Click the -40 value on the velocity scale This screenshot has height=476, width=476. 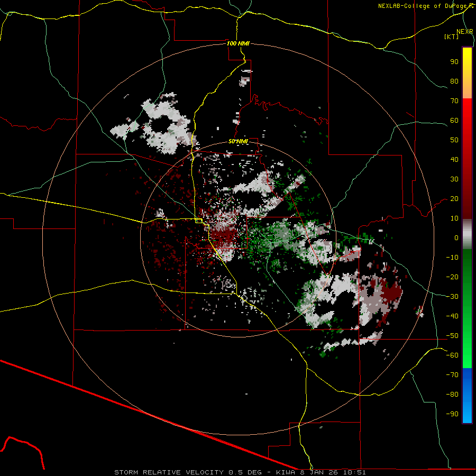[x=452, y=316]
